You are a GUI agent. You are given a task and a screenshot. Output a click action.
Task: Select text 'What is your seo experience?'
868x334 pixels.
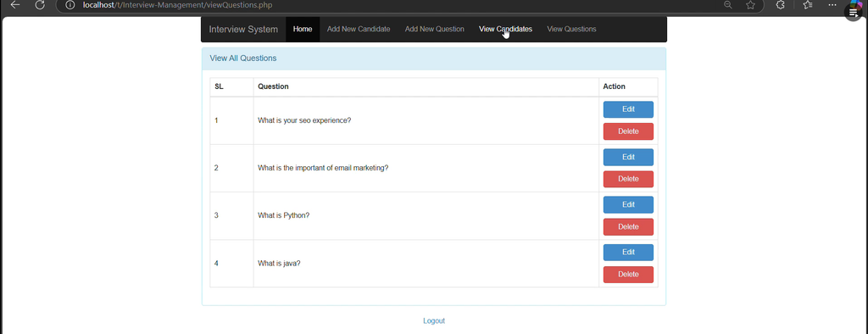(304, 120)
